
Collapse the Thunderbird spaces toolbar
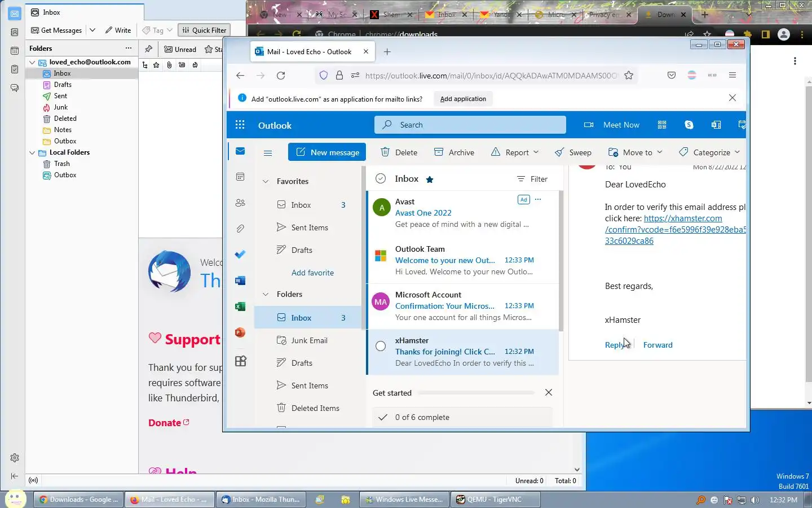(15, 476)
